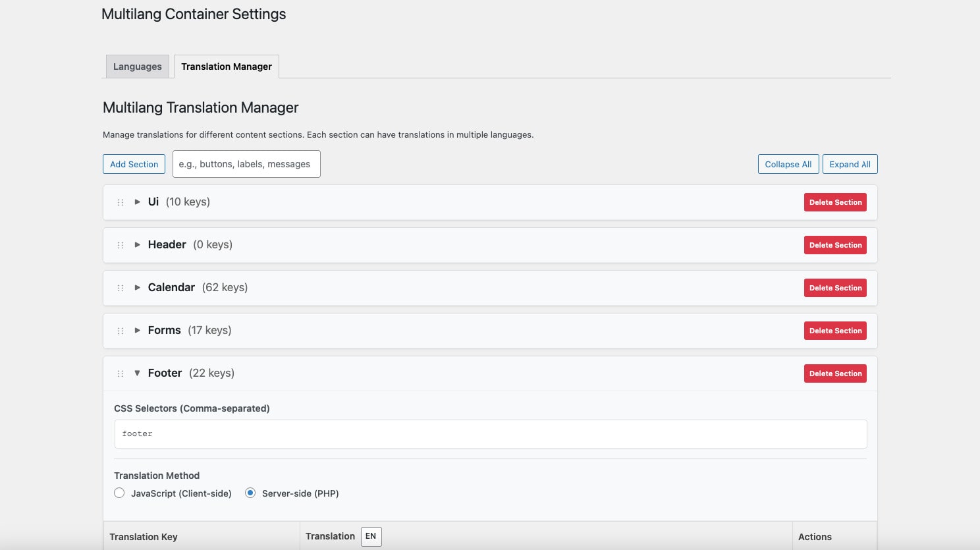980x550 pixels.
Task: Delete the Forms section
Action: point(835,330)
